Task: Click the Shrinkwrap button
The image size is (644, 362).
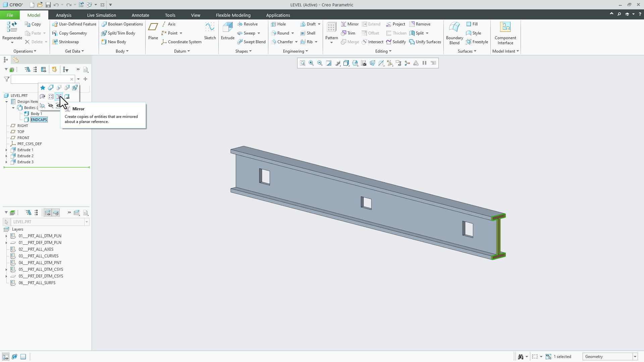Action: tap(65, 42)
